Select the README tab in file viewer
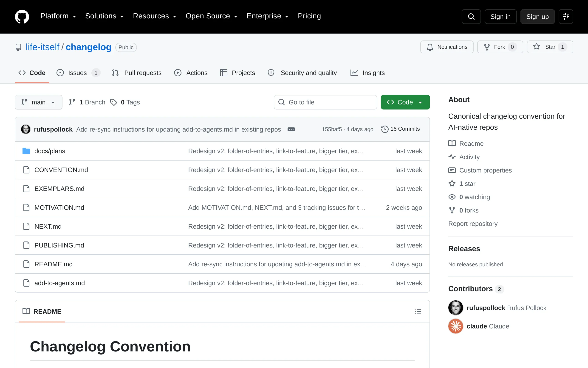Screen dimensions: 588x368 pos(42,311)
